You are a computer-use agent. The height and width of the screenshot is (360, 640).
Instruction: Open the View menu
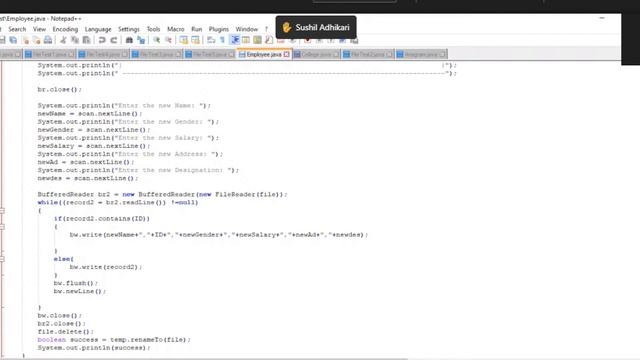click(x=39, y=29)
